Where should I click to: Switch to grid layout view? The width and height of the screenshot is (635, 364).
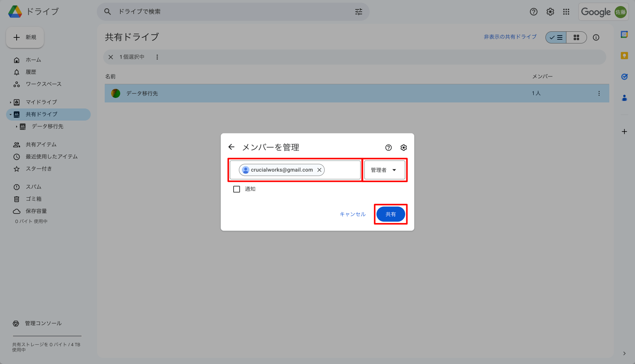(x=576, y=37)
